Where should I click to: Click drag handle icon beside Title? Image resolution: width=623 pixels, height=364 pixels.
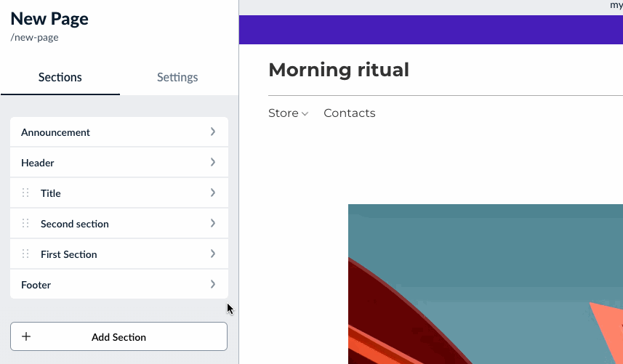click(x=25, y=193)
